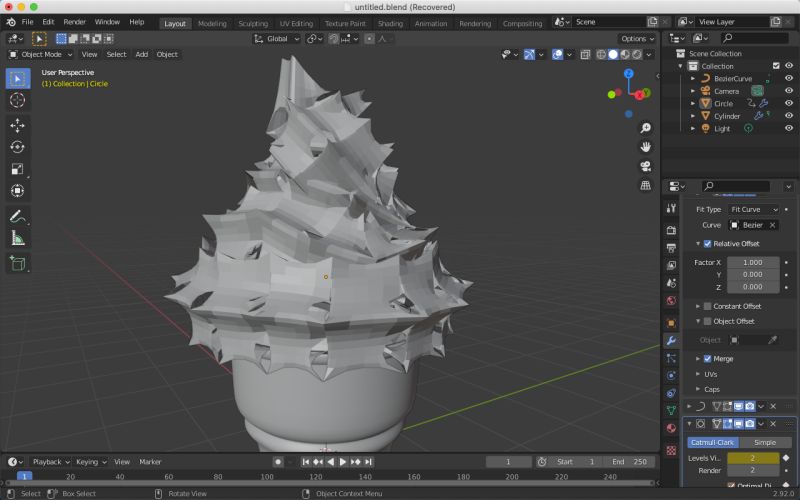The width and height of the screenshot is (800, 500).
Task: Uncheck the Merge checkbox
Action: click(708, 359)
